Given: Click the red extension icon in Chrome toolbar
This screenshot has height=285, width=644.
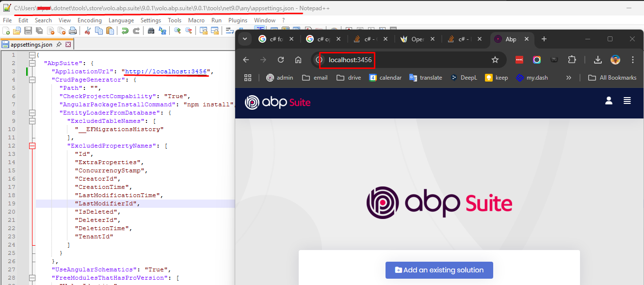Looking at the screenshot, I should click(x=519, y=60).
